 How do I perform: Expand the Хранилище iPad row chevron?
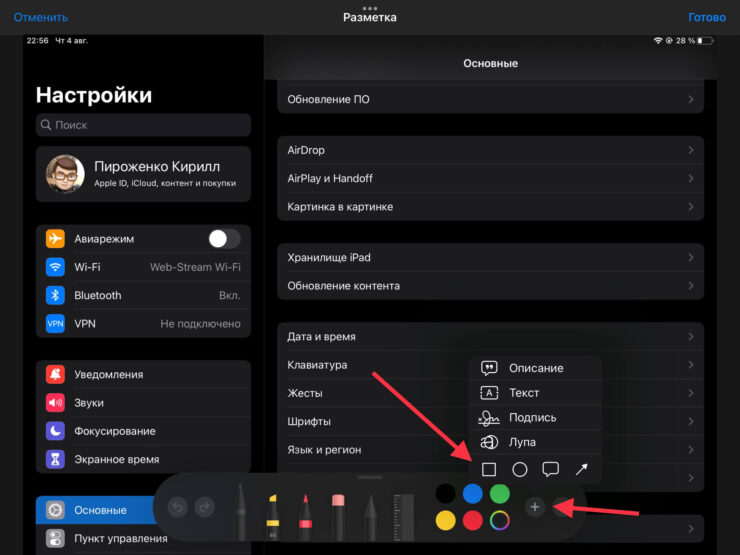(x=691, y=258)
